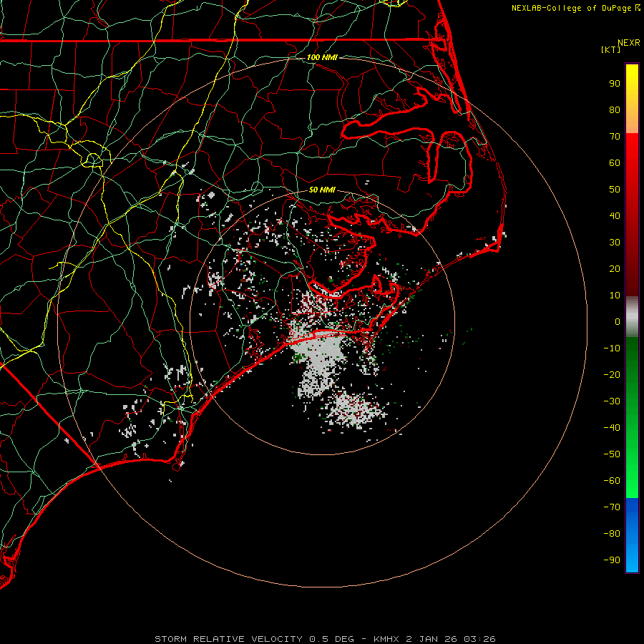Click the KMHX station identifier text
The image size is (644, 644).
click(x=386, y=639)
